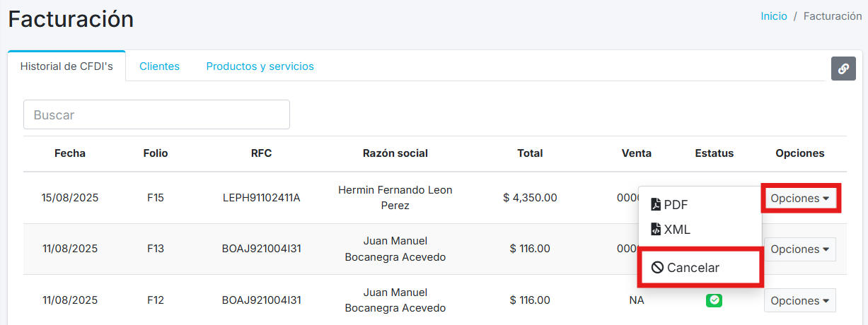
Task: Switch to the Clientes tab
Action: pos(159,66)
